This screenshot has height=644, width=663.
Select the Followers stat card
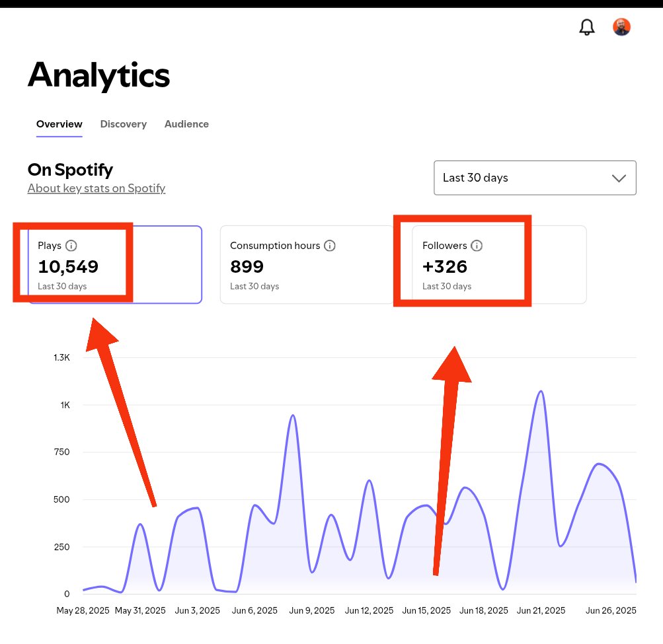499,264
